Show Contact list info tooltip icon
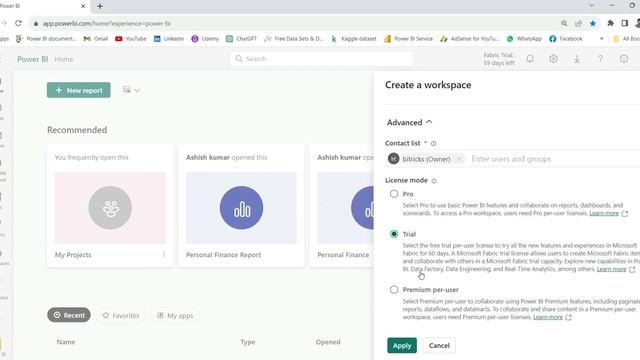640x360 pixels. pyautogui.click(x=433, y=143)
